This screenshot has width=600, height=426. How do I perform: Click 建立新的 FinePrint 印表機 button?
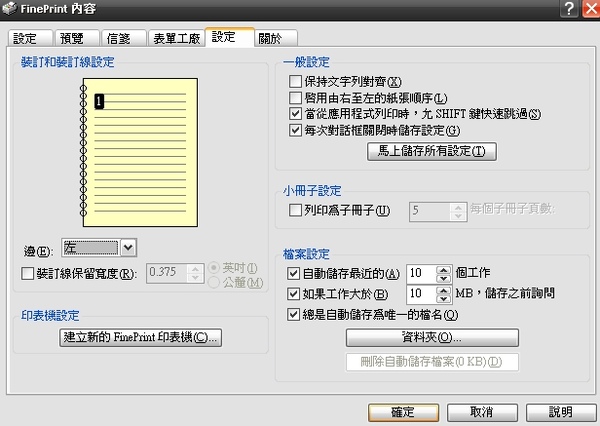pyautogui.click(x=140, y=338)
